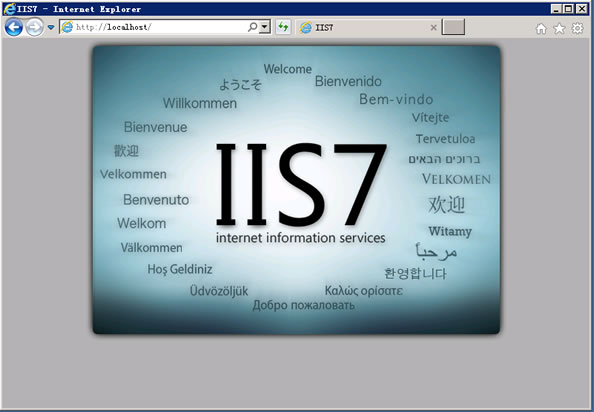Viewport: 594px width, 412px height.
Task: Open Tools with the gear icon
Action: point(577,28)
